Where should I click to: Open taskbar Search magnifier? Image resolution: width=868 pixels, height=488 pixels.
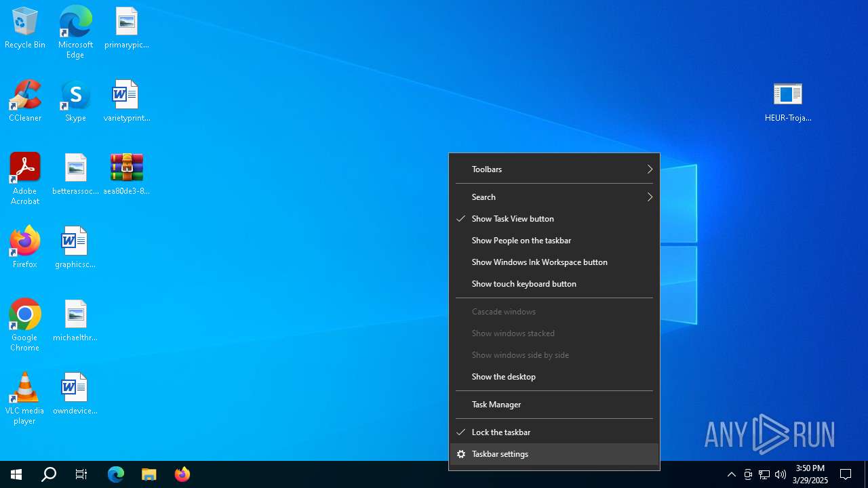[x=49, y=474]
